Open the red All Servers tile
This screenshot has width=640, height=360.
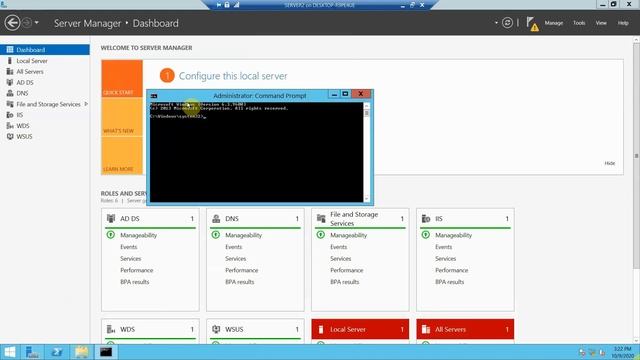465,329
